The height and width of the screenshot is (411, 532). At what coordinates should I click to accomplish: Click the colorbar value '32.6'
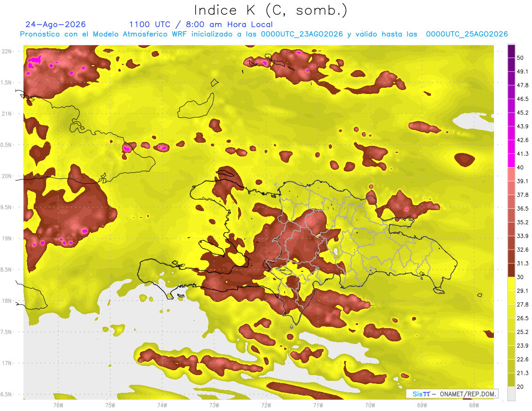(x=523, y=250)
